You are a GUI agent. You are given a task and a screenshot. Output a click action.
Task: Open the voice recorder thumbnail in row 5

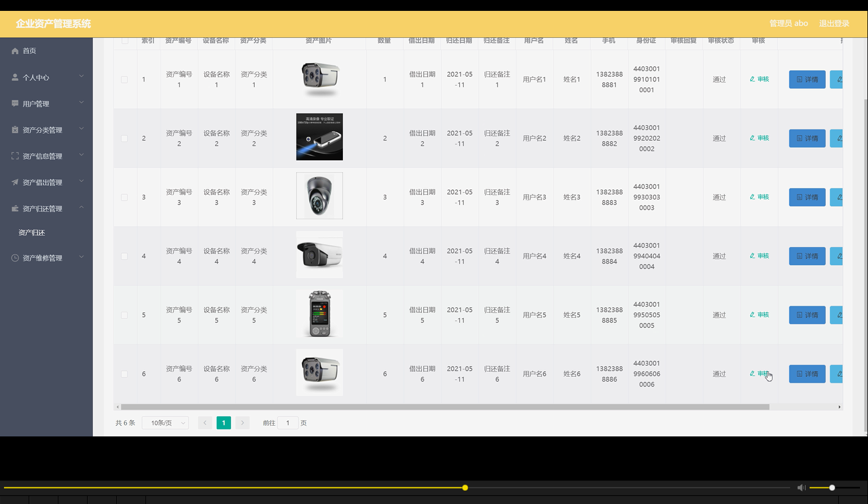pyautogui.click(x=319, y=313)
